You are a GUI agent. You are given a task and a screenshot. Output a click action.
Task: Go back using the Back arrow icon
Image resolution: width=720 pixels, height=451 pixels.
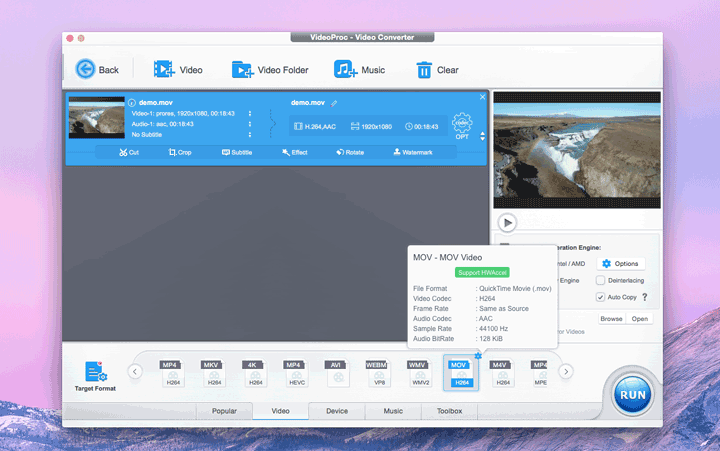85,69
